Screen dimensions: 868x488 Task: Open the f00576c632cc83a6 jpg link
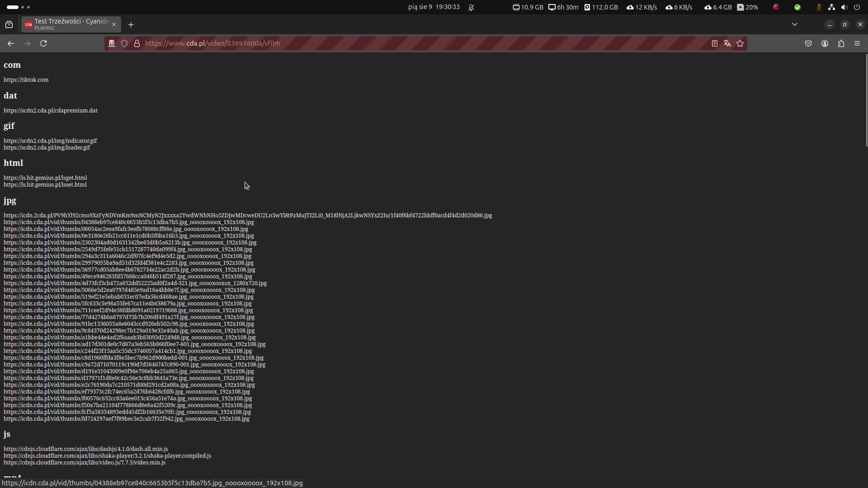pyautogui.click(x=128, y=399)
